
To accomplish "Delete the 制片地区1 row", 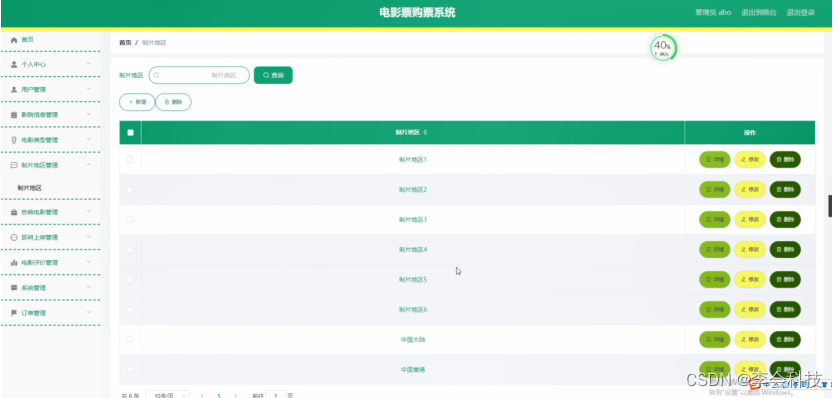I will pyautogui.click(x=785, y=160).
